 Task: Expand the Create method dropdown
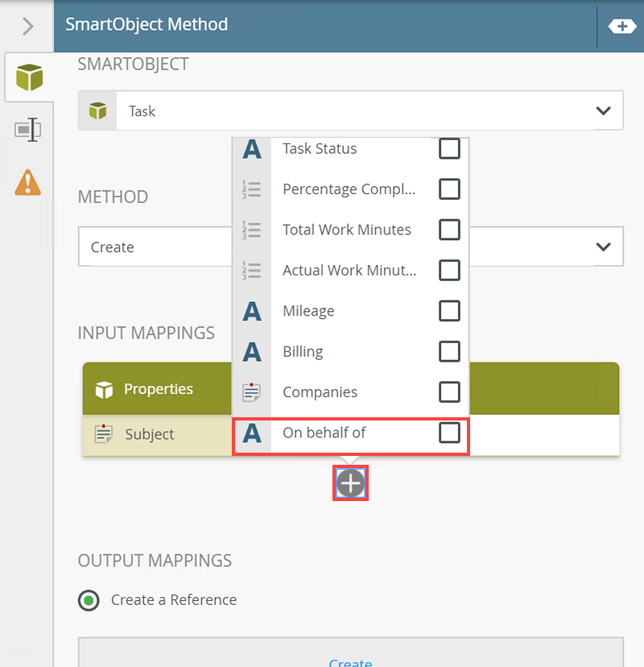[x=602, y=246]
